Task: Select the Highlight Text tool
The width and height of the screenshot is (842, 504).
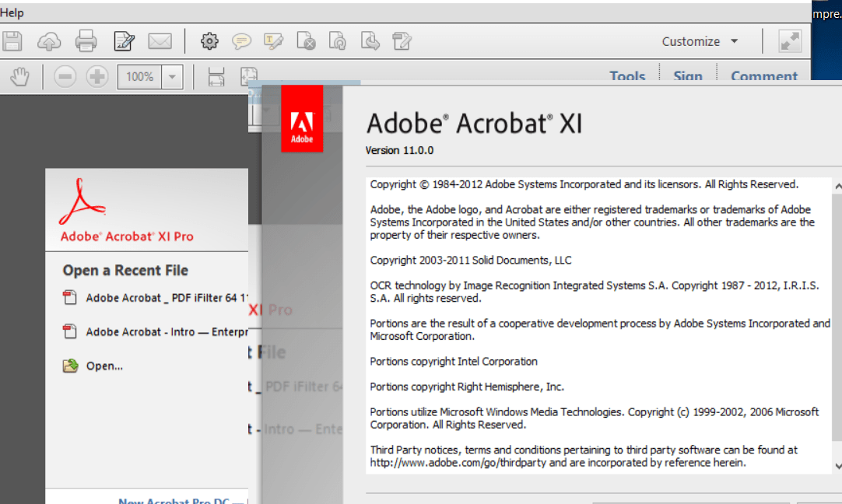Action: (x=273, y=40)
